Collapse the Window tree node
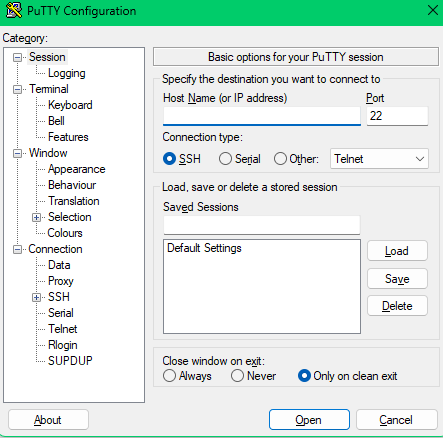 point(17,153)
